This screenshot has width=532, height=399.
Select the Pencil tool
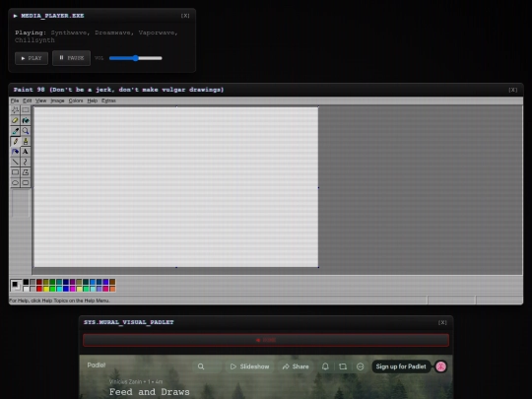click(x=15, y=142)
